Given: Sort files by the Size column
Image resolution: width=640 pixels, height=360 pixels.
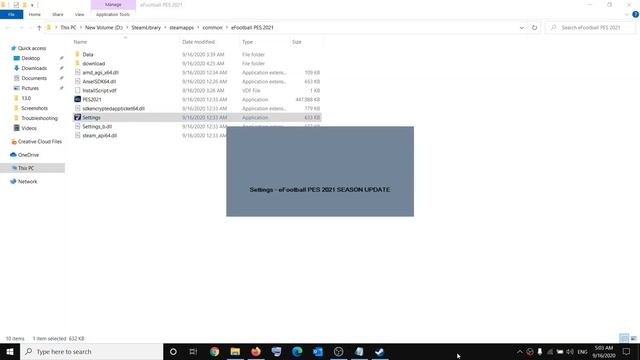Looking at the screenshot, I should [x=306, y=42].
